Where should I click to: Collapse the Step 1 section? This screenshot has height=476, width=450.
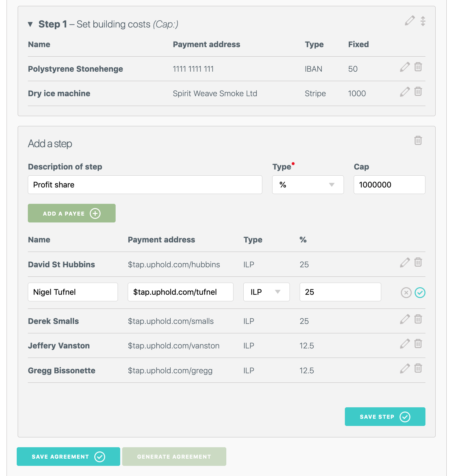tap(30, 24)
